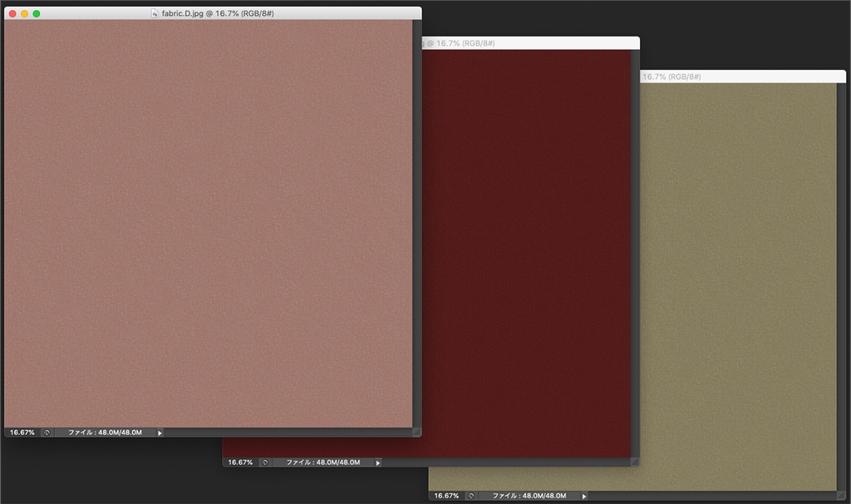Click the status bar round icon in olive window

(x=471, y=496)
